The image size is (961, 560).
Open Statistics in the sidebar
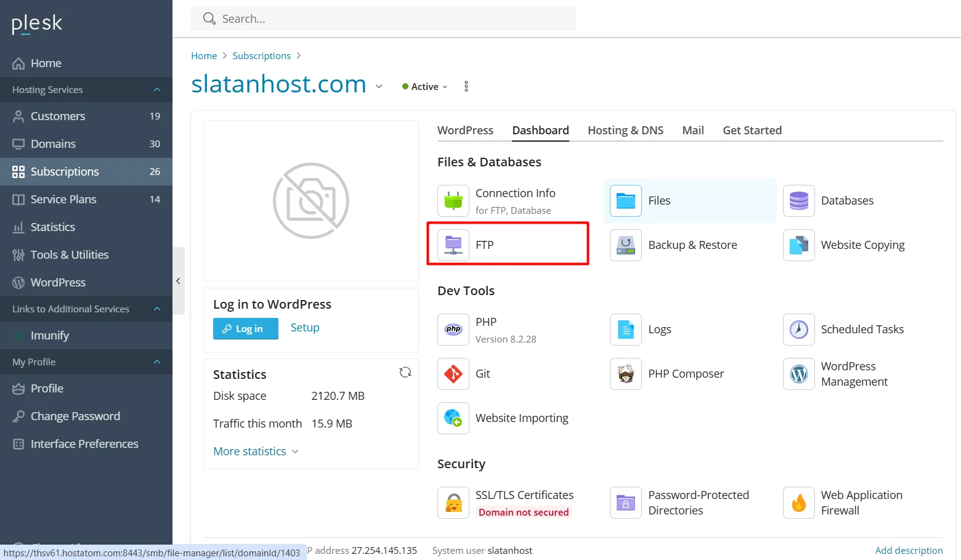point(86,227)
